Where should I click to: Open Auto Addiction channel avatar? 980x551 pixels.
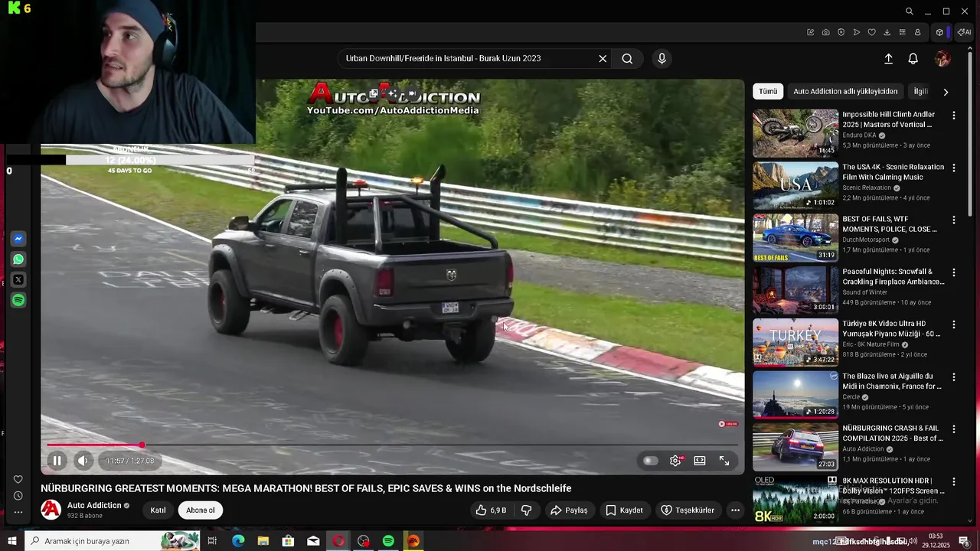point(51,510)
